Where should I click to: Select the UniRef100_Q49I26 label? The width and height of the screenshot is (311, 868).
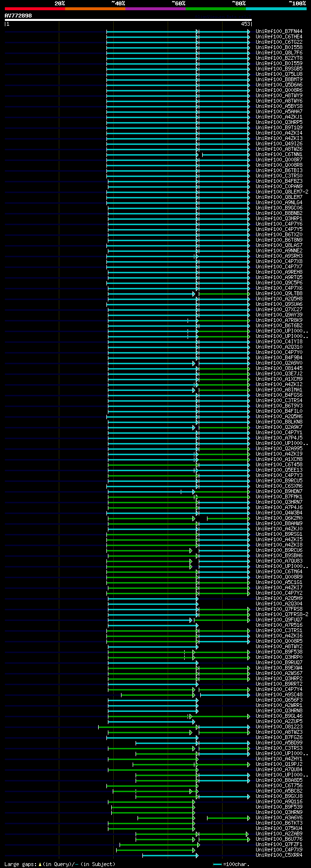pyautogui.click(x=279, y=143)
